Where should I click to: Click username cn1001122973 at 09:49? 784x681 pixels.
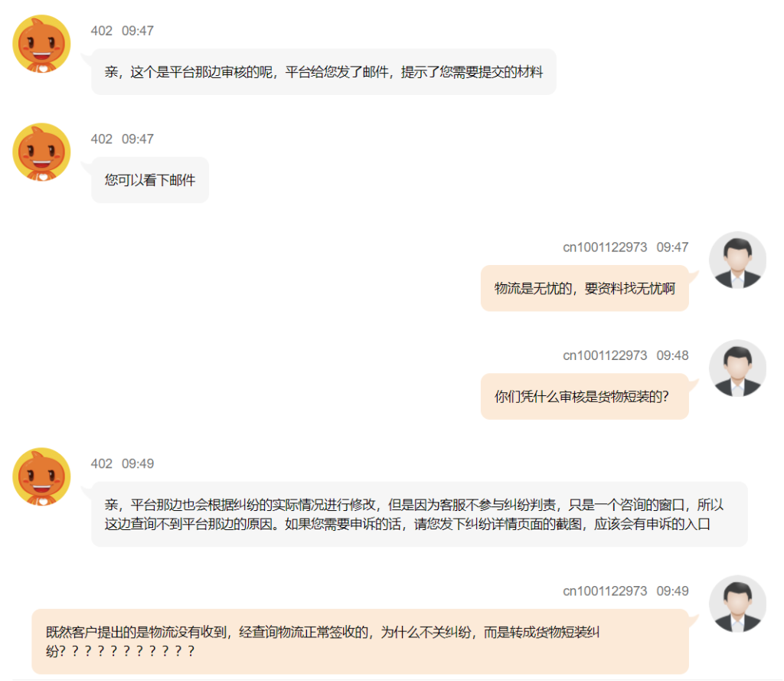(605, 591)
